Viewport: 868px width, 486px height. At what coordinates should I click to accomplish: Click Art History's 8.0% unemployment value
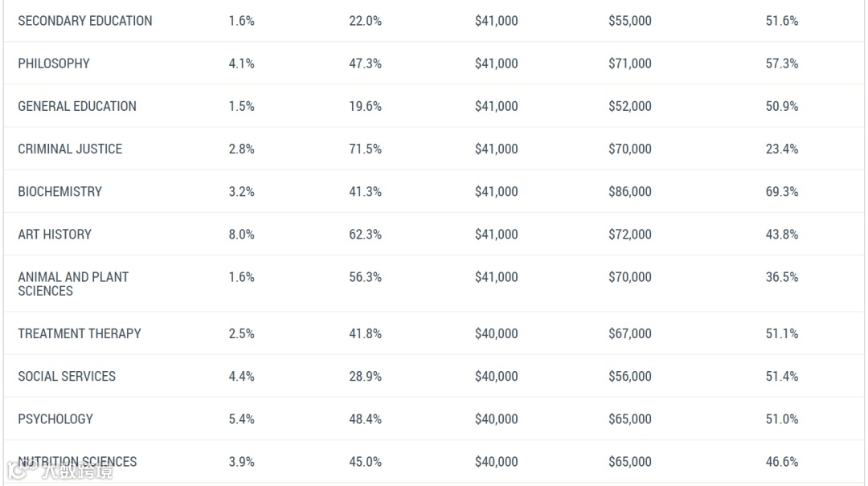click(241, 234)
